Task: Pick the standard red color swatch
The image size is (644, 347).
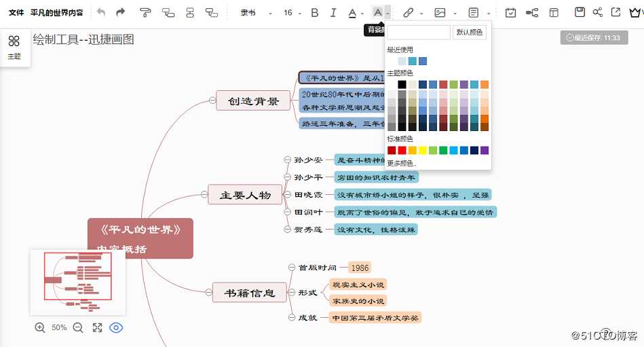Action: tap(402, 150)
